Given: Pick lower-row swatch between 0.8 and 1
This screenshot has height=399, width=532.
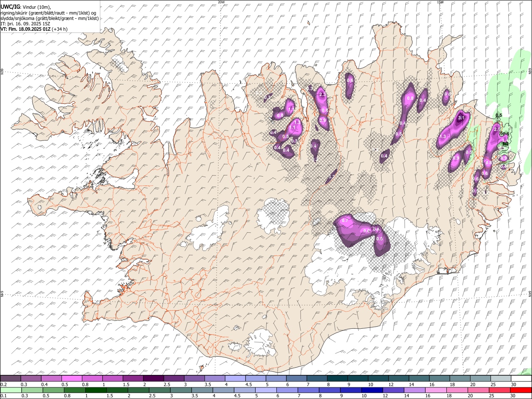Looking at the screenshot, I should click(74, 390).
